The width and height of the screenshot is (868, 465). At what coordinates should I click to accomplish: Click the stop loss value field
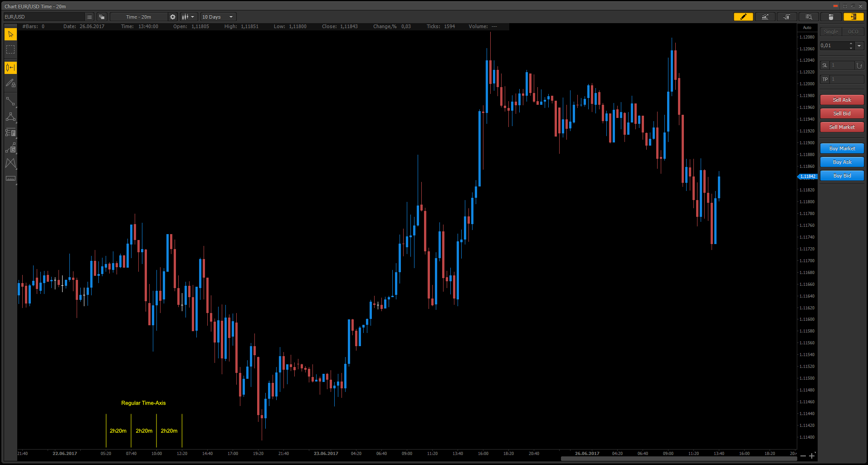[x=842, y=65]
